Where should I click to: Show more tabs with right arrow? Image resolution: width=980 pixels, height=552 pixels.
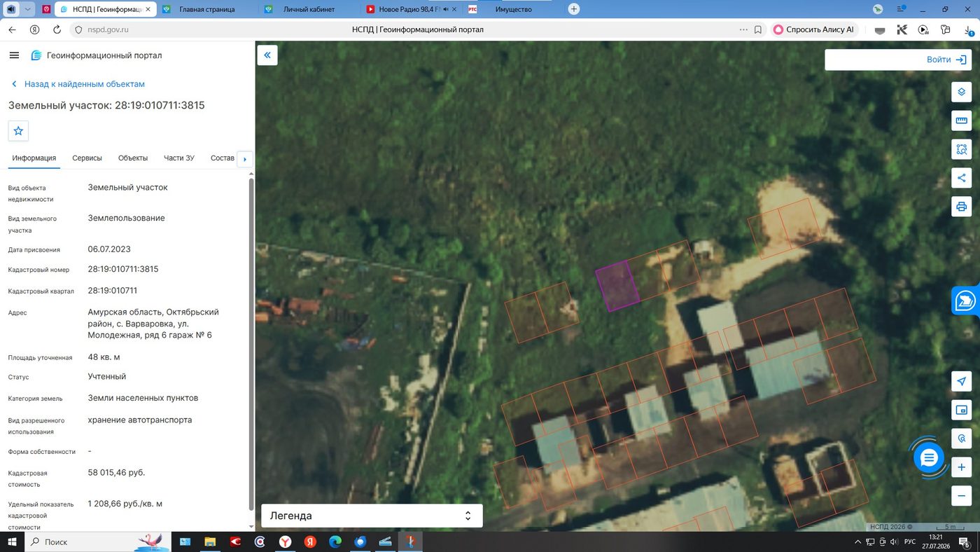pos(244,159)
